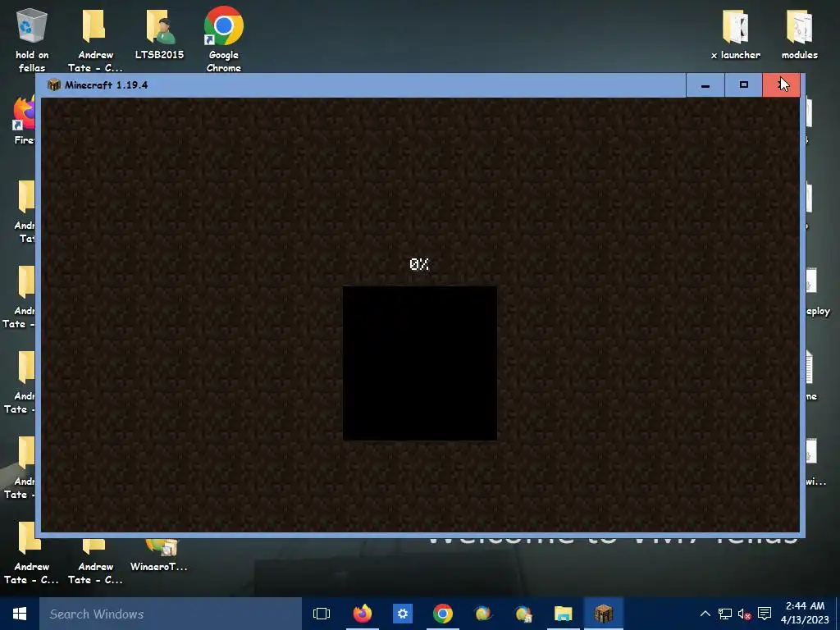
Task: Select Andrew Tate folder next to WinaeroTweaker shortcut
Action: 95,561
